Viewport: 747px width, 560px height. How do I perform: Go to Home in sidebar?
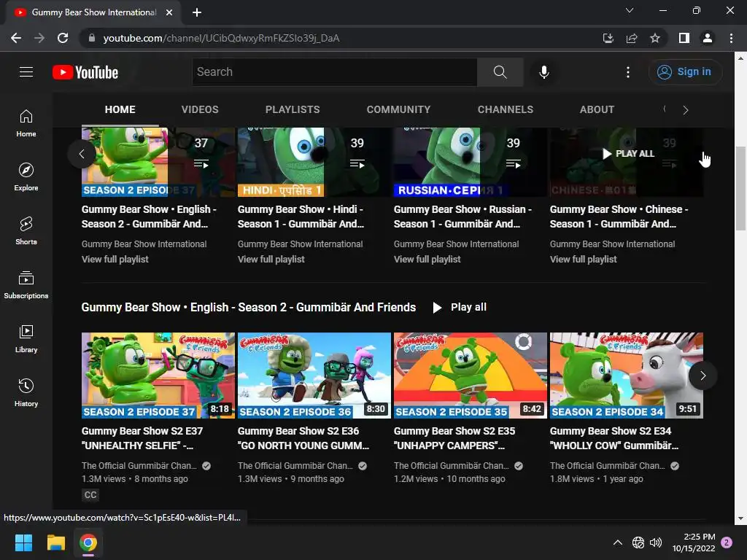26,122
